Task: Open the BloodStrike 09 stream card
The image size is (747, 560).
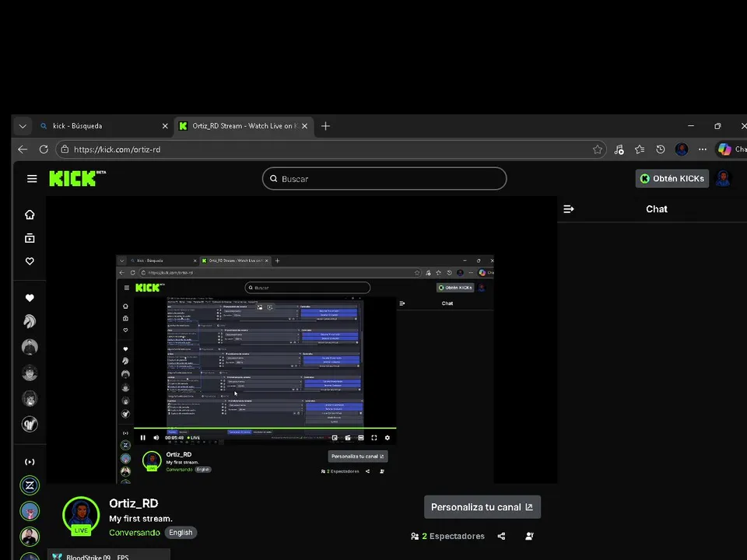Action: coord(109,555)
